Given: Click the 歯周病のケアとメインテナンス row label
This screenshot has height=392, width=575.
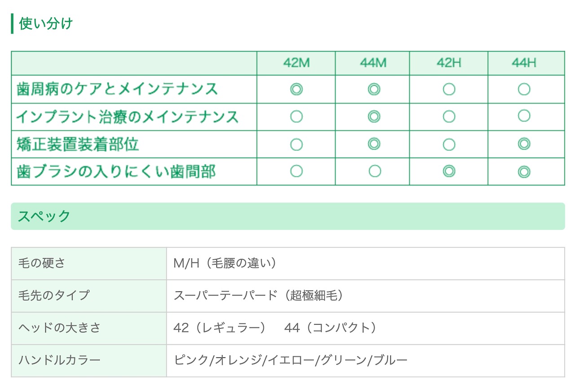Looking at the screenshot, I should 117,89.
